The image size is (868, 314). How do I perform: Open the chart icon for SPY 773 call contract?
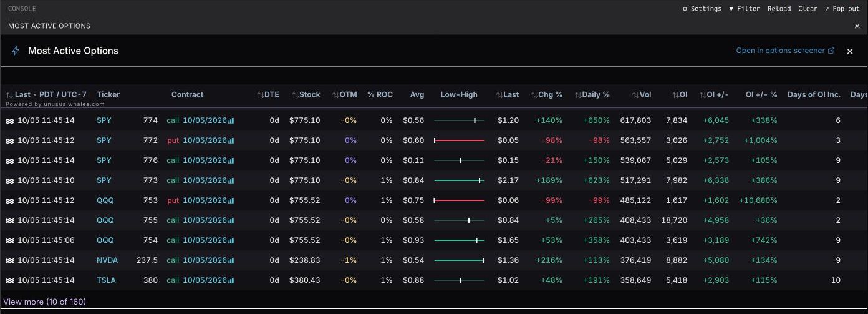(231, 180)
